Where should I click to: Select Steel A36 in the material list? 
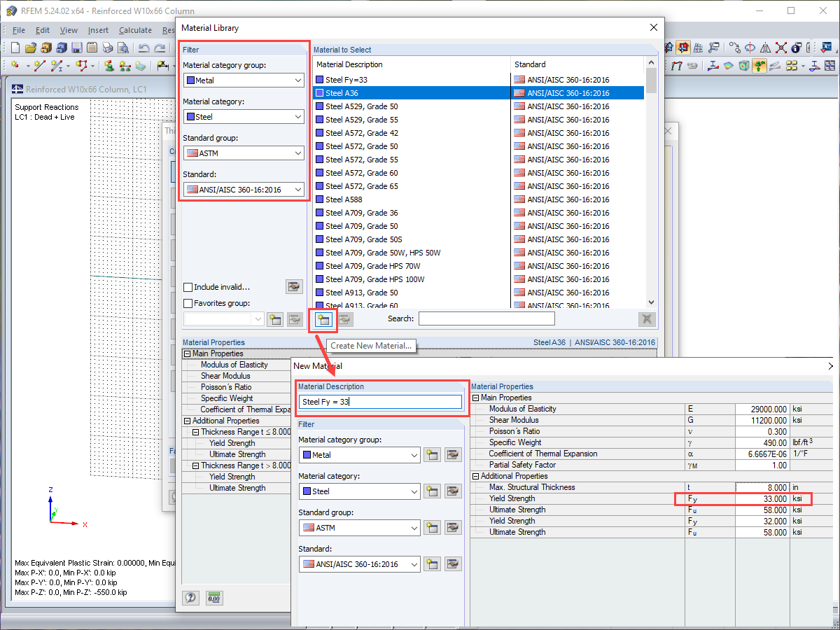click(479, 93)
